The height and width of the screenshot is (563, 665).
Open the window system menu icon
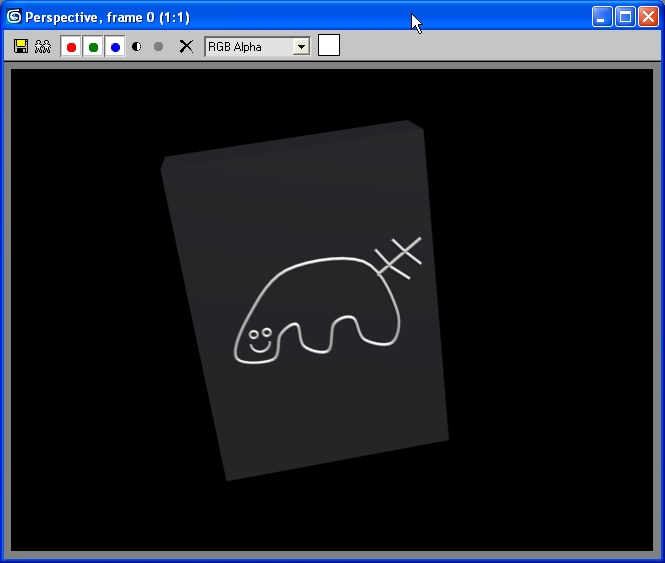(x=14, y=17)
